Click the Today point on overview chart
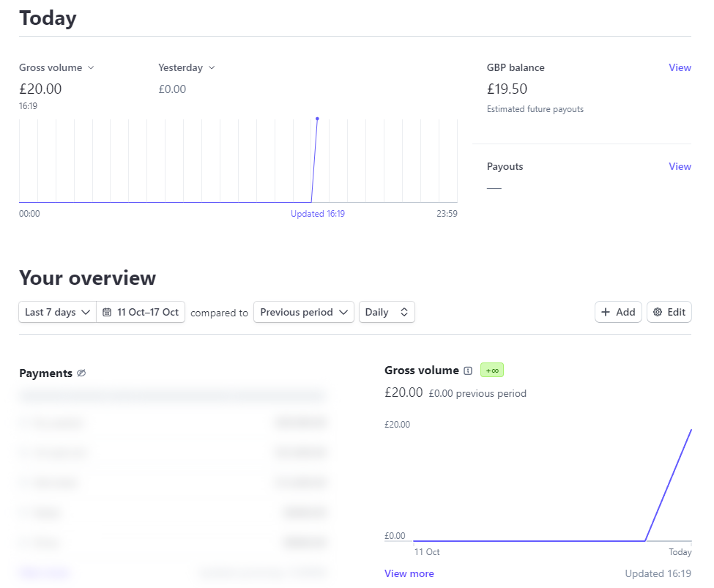 click(691, 431)
